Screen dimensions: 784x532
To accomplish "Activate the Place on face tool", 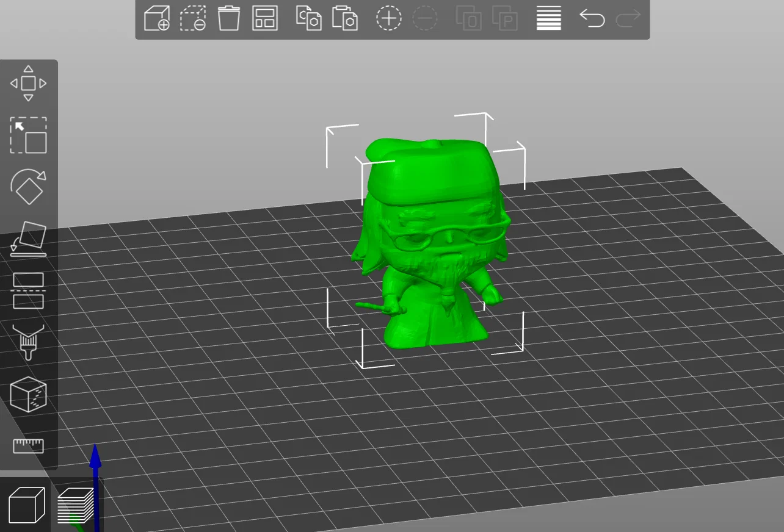I will click(29, 239).
